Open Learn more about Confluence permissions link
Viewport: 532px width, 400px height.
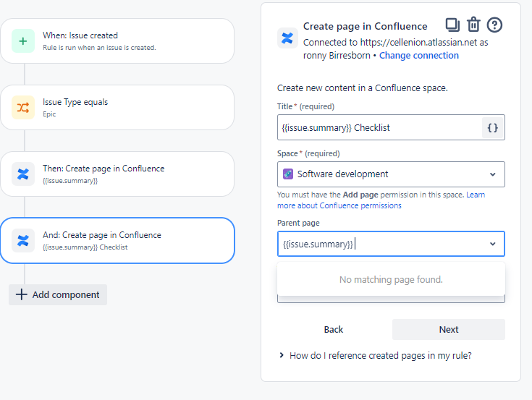click(381, 200)
